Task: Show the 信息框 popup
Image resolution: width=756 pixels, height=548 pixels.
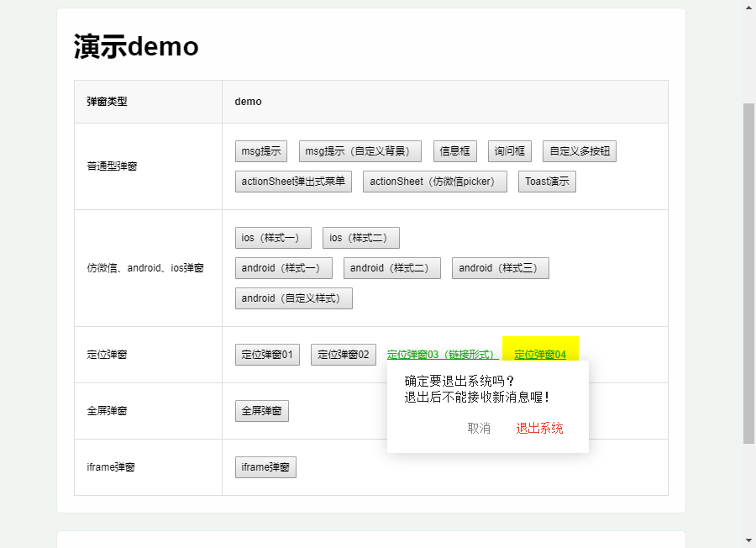Action: tap(455, 151)
